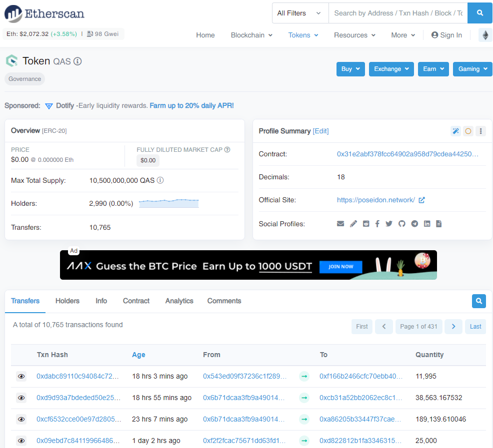Open the GitHub social profile icon
Viewport: 493px width, 448px height.
[x=402, y=224]
